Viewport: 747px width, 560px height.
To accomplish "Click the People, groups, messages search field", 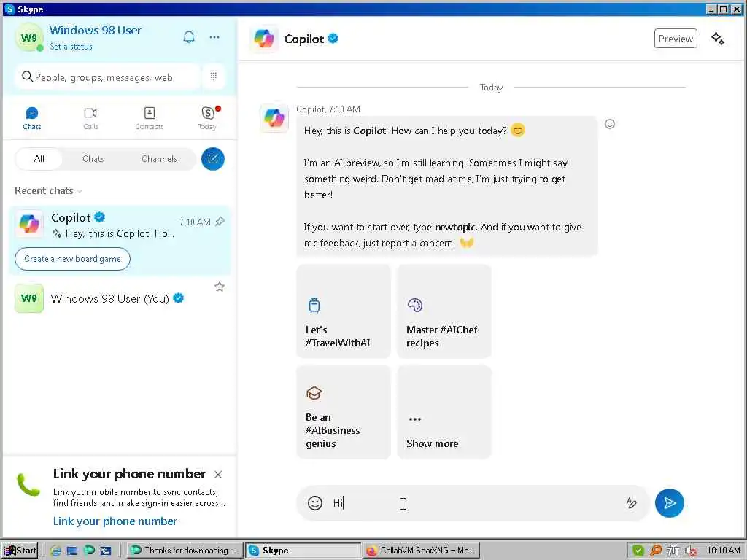I will tap(108, 77).
